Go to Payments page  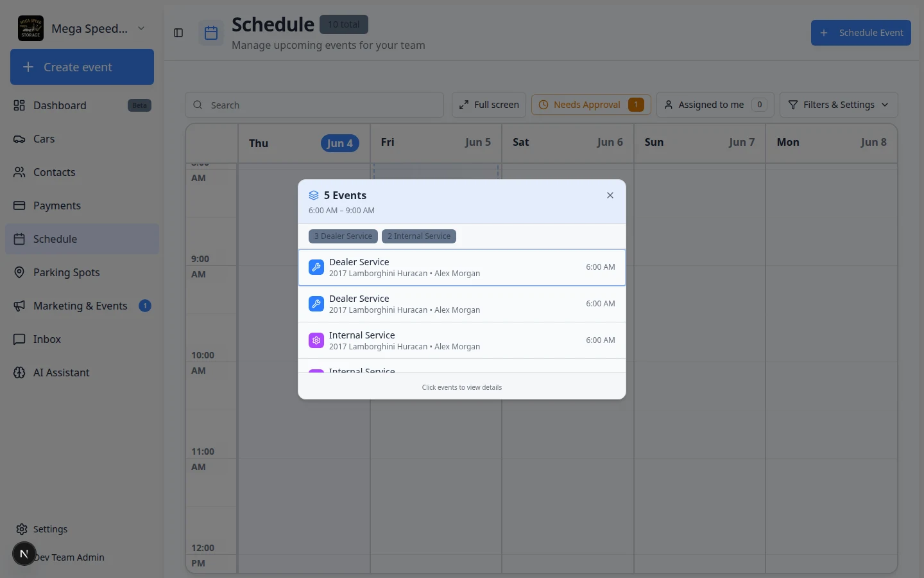click(82, 206)
